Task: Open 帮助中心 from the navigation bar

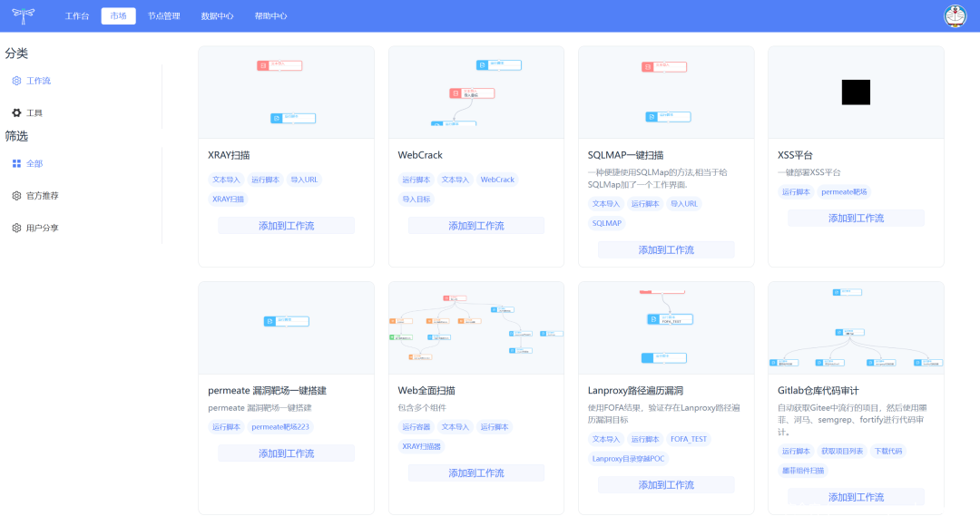Action: click(270, 16)
